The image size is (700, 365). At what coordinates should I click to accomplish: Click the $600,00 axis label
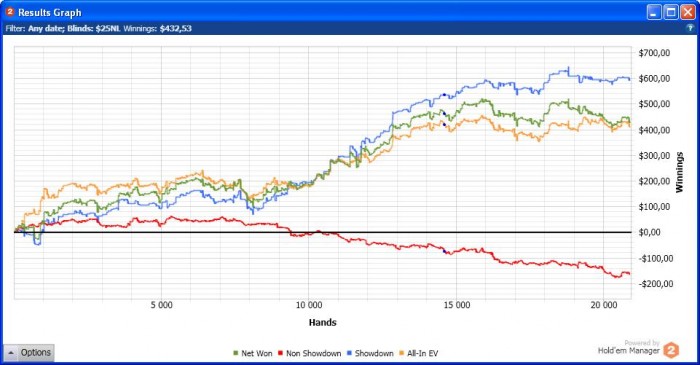click(x=654, y=79)
